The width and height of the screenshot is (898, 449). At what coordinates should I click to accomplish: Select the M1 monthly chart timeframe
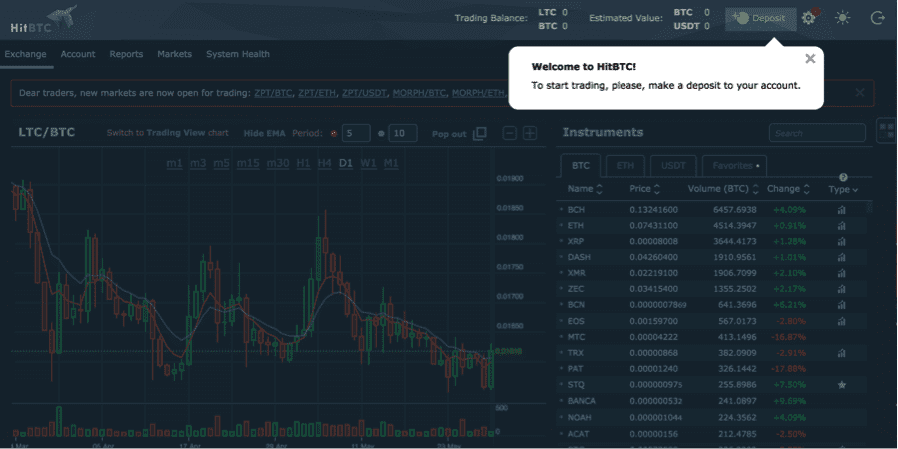(x=391, y=163)
